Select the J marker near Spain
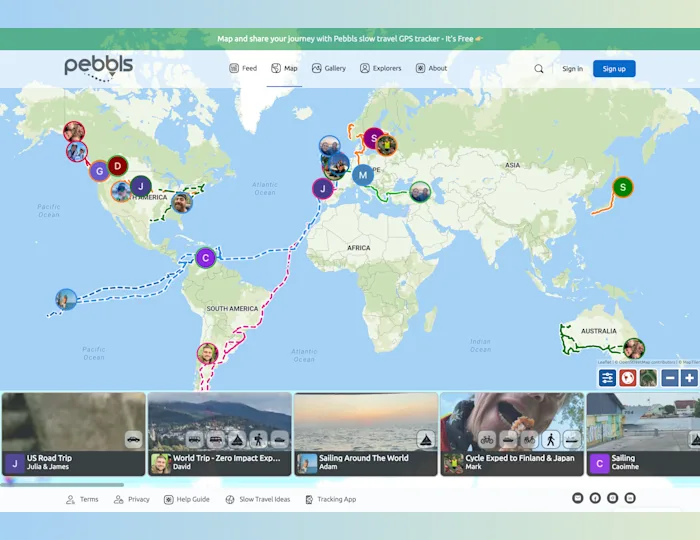This screenshot has height=540, width=700. 323,188
